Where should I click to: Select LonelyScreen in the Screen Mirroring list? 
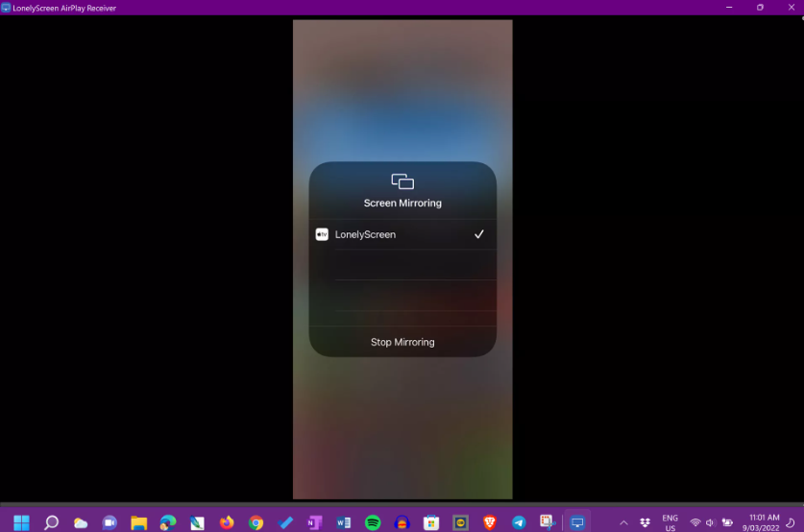coord(402,234)
